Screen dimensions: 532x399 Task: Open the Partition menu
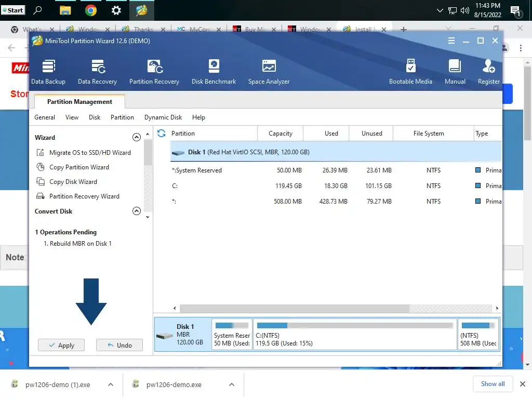122,117
